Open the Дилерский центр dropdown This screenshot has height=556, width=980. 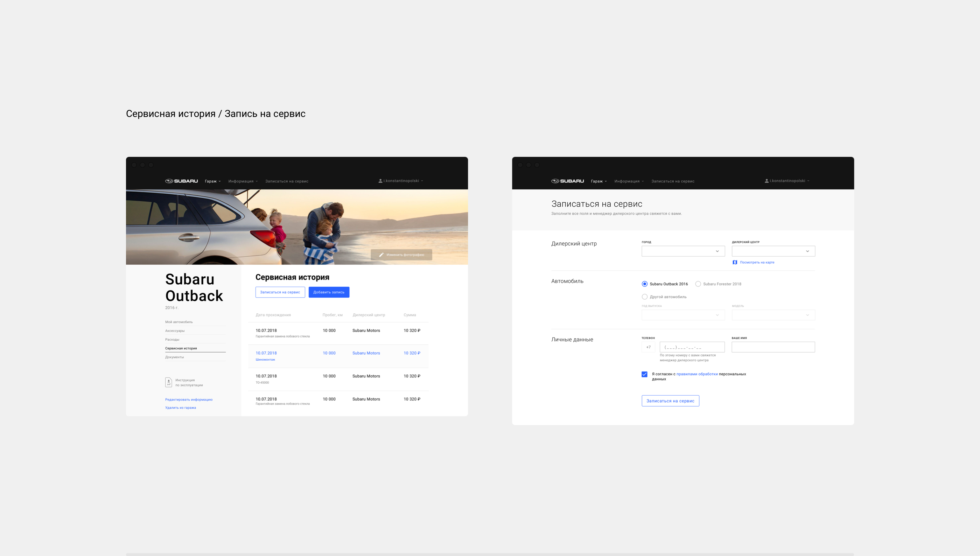[773, 251]
